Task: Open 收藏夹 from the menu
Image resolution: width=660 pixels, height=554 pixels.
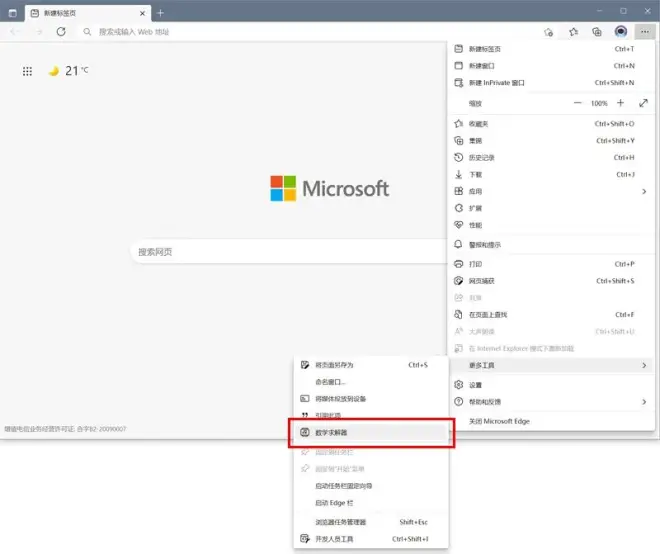Action: click(x=551, y=124)
